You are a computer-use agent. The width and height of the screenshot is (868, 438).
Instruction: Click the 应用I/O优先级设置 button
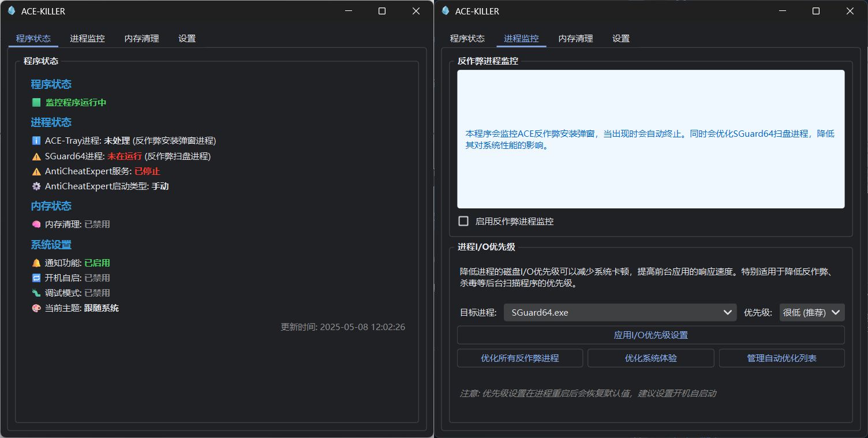651,335
